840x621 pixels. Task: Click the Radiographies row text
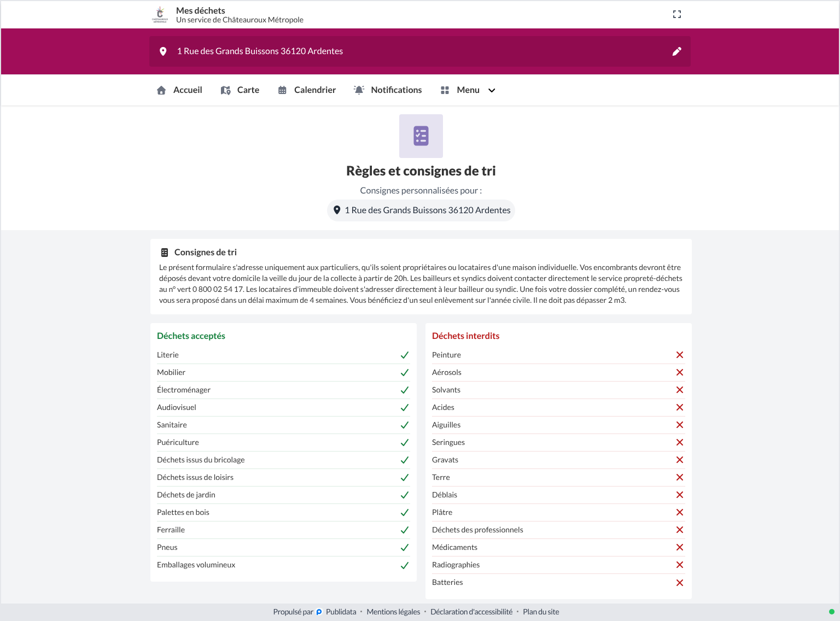[456, 565]
